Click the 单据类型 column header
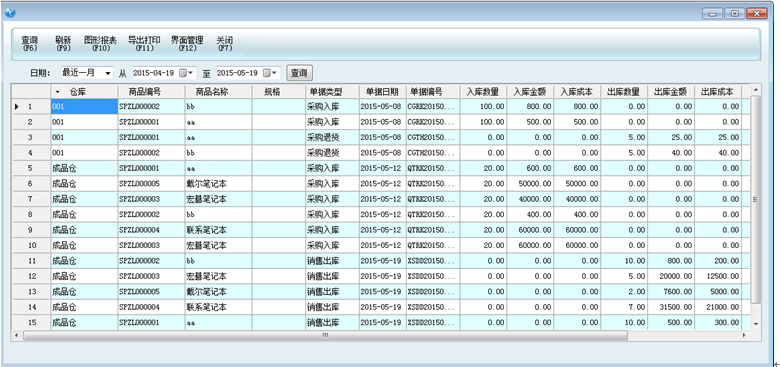 click(332, 92)
